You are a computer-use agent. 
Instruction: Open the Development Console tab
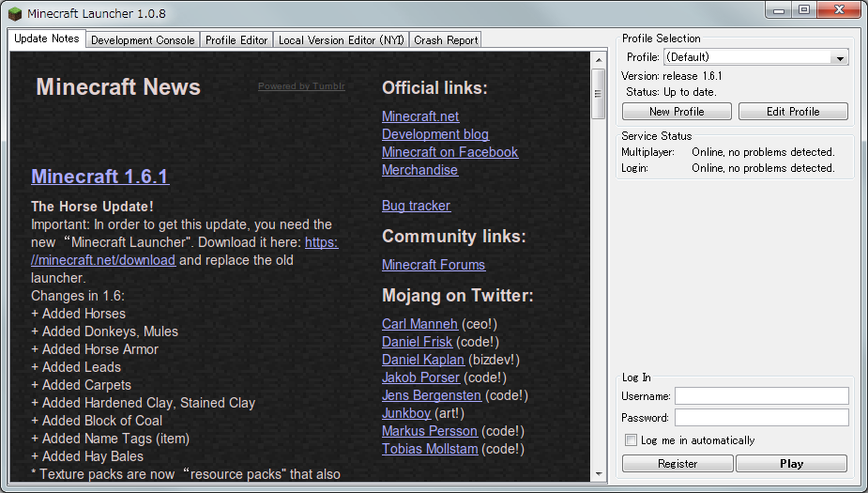tap(143, 39)
